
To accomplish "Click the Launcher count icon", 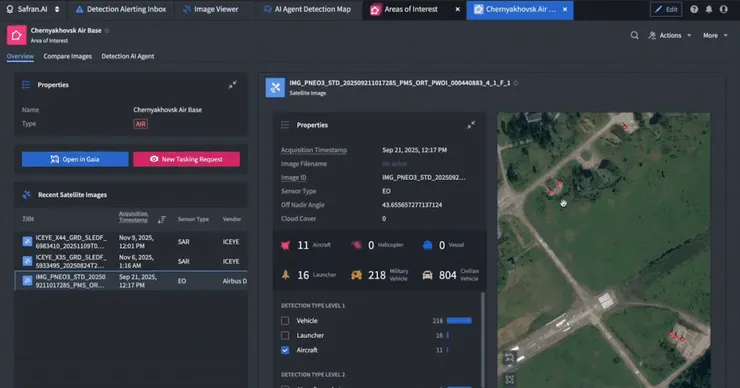I will click(x=285, y=275).
